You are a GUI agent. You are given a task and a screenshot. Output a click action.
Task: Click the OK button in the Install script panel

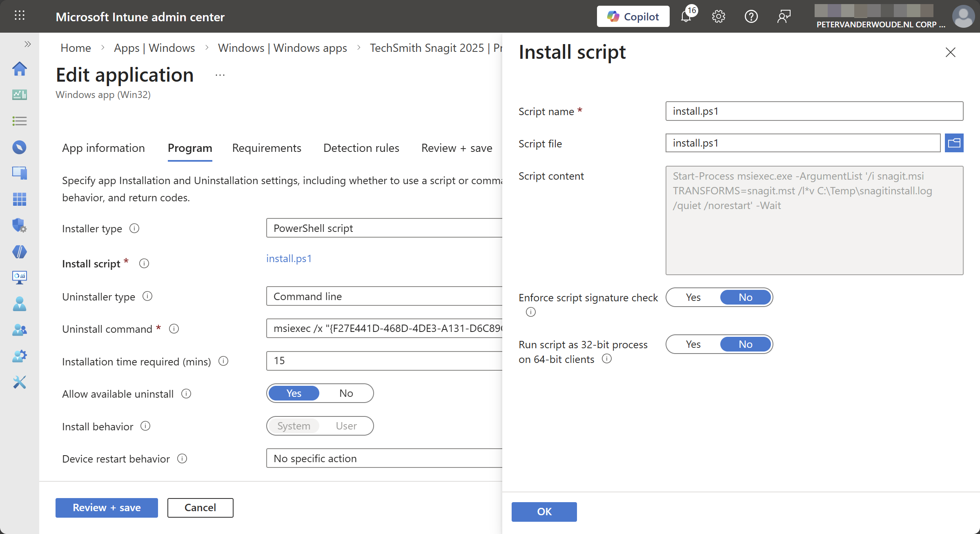(x=544, y=512)
